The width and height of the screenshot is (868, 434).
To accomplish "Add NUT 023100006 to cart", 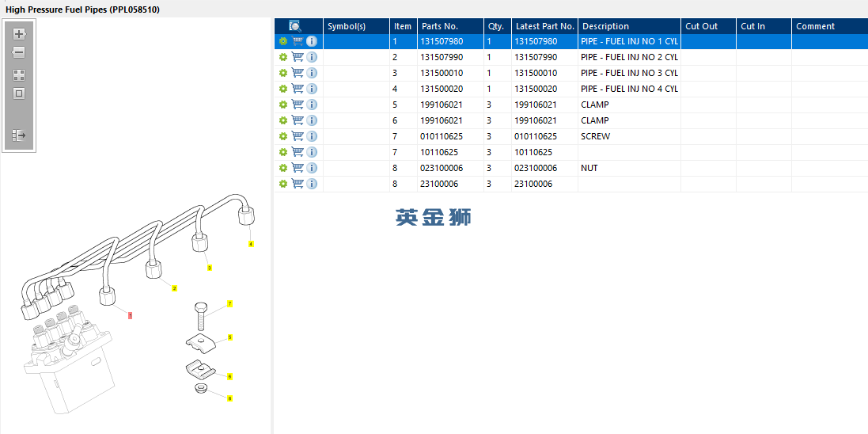I will pos(298,167).
